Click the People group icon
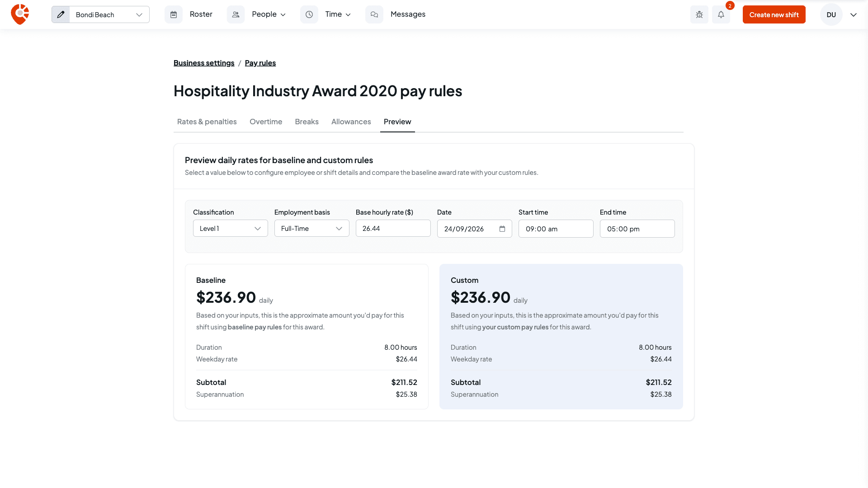 pos(236,14)
